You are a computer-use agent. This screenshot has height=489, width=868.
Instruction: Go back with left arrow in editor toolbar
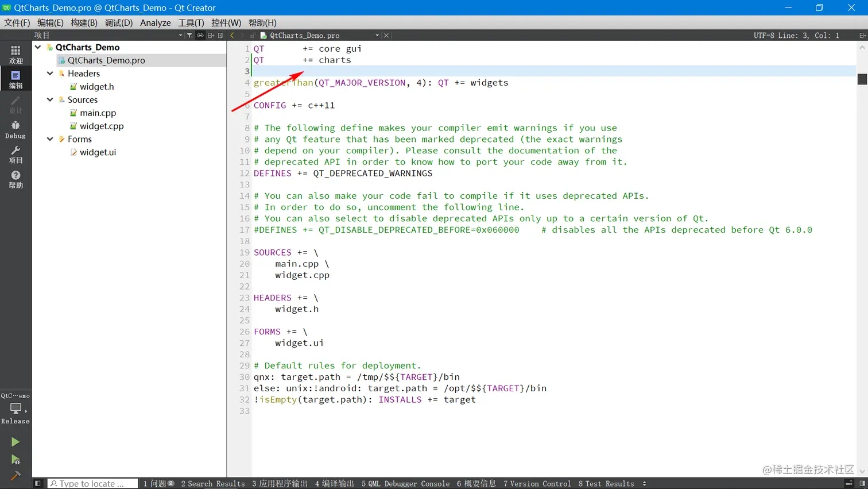[232, 35]
